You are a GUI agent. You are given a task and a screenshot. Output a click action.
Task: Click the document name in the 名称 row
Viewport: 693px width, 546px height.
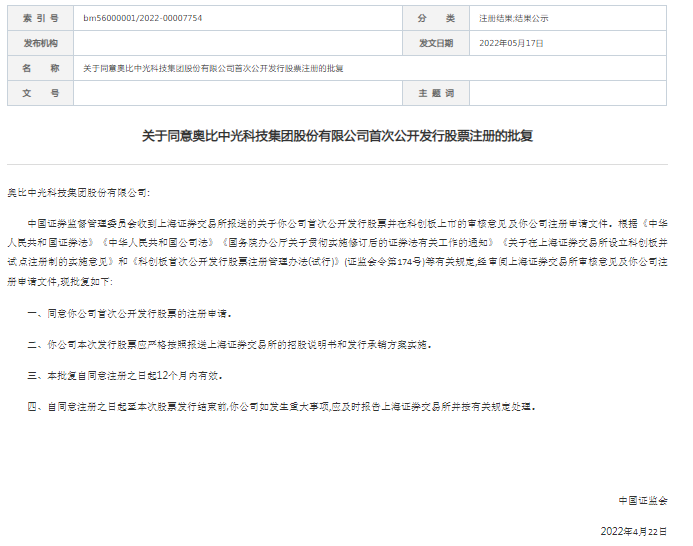click(213, 69)
